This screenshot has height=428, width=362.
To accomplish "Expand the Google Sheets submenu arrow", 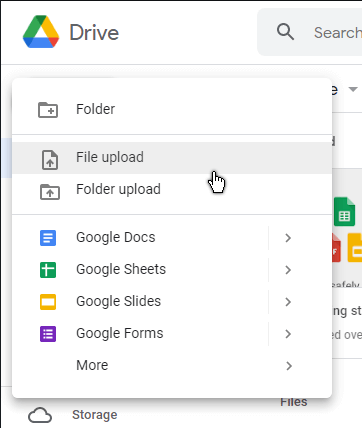I will click(288, 270).
